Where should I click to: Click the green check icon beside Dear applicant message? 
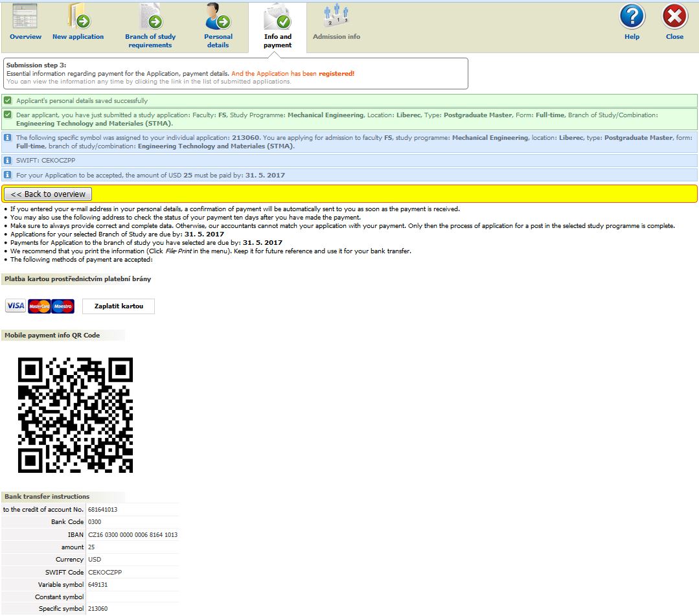coord(8,115)
